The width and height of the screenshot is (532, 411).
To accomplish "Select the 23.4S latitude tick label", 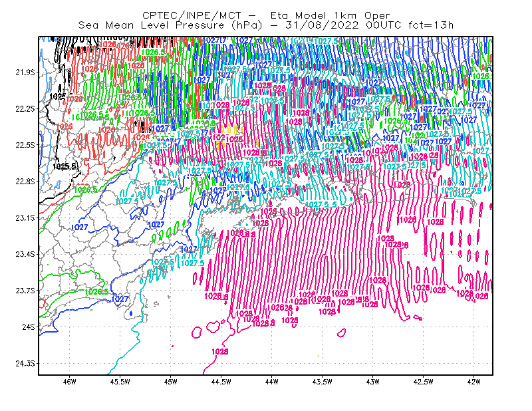I will click(25, 254).
